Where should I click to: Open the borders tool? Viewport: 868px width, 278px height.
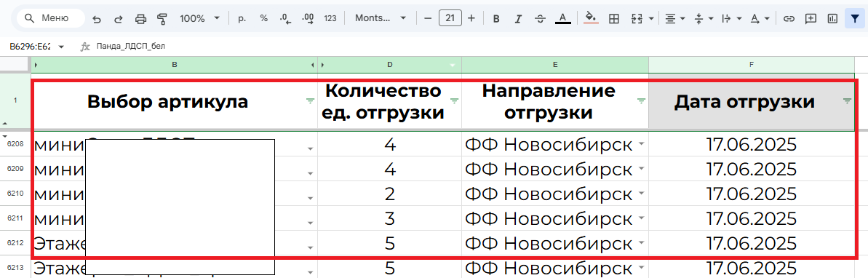613,18
